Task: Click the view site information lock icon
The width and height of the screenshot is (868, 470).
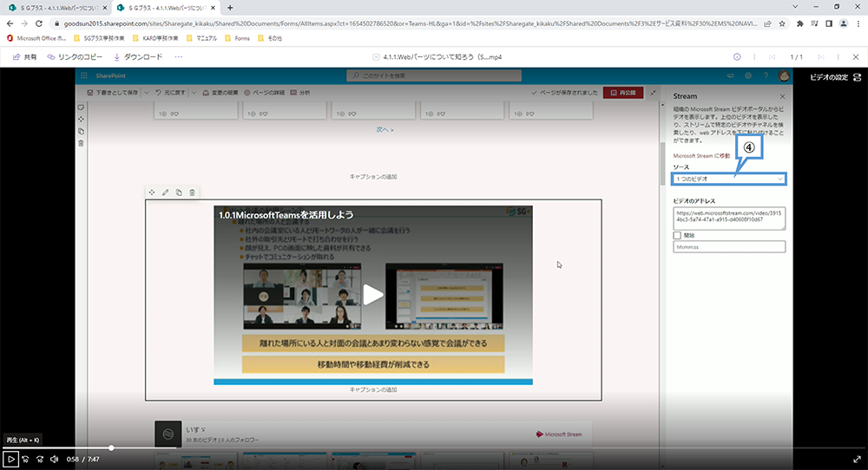Action: point(56,23)
